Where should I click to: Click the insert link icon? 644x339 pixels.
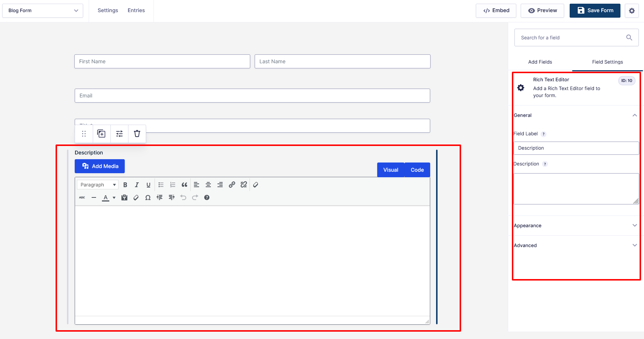coord(232,185)
